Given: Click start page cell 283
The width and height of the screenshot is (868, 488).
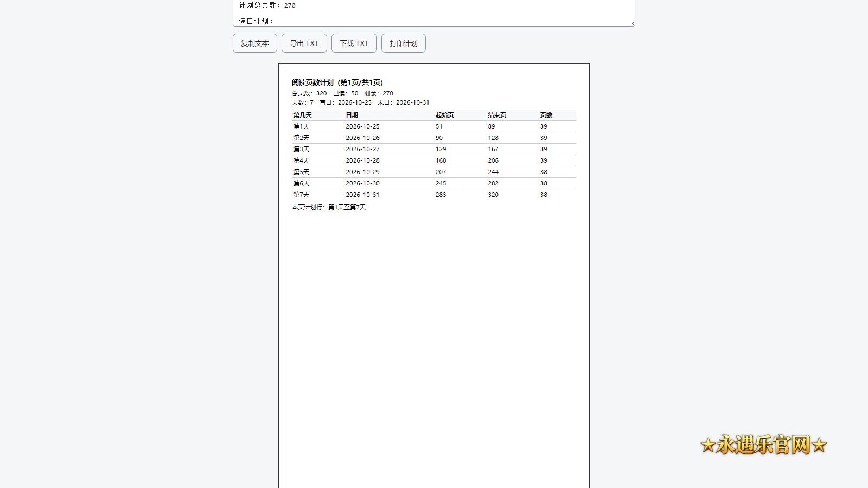Looking at the screenshot, I should pos(441,195).
